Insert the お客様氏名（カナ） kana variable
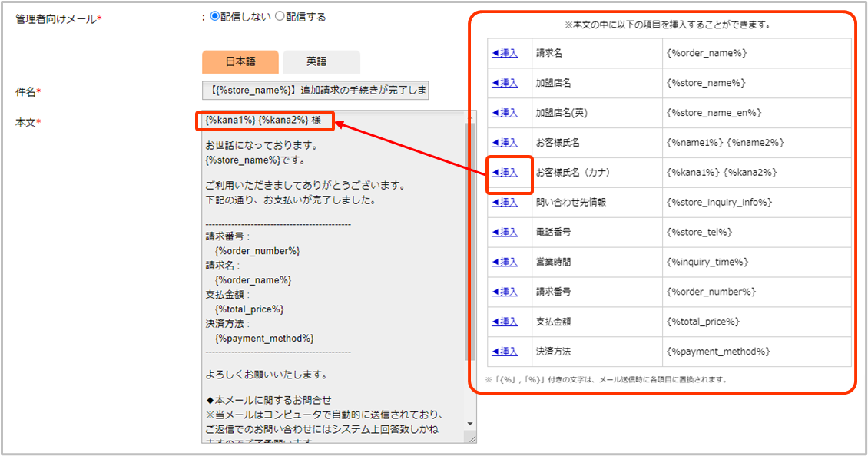This screenshot has height=456, width=868. pyautogui.click(x=505, y=173)
